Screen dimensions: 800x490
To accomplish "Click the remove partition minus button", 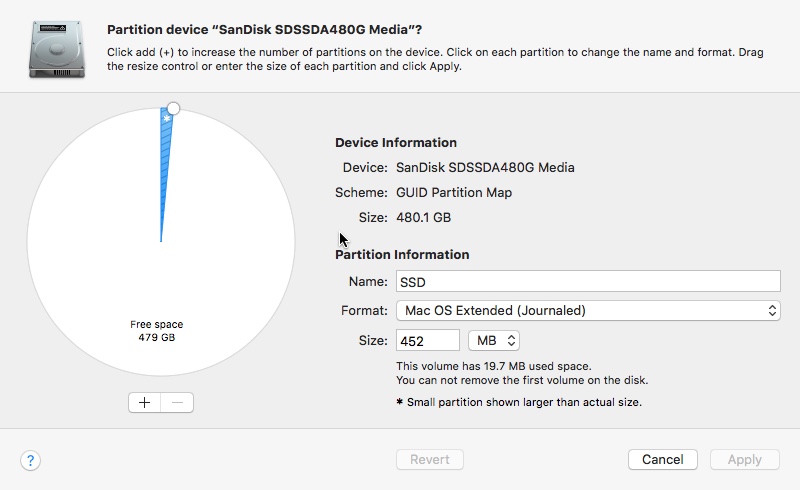I will [177, 402].
